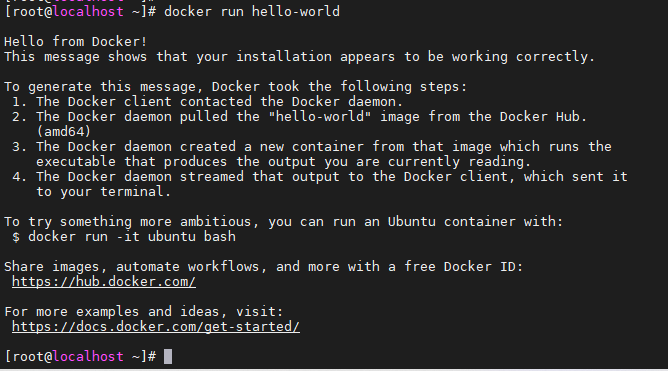Click the 'executable that produces the output' line

[x=284, y=161]
